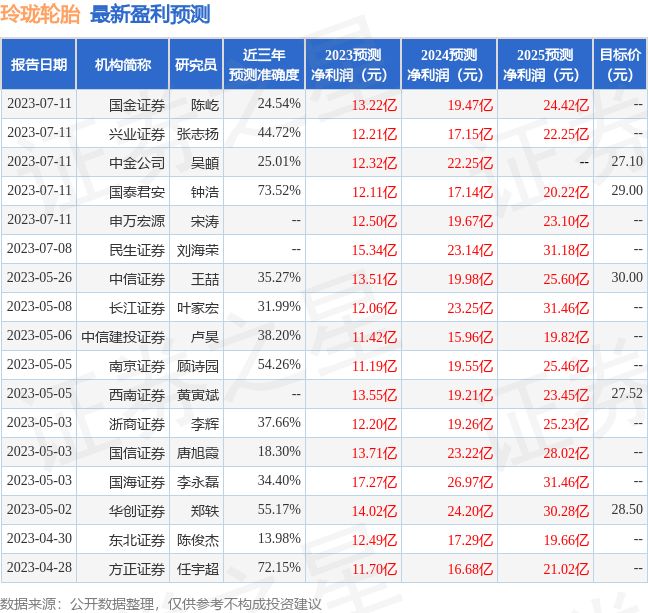The height and width of the screenshot is (613, 648).
Task: Click analyst name 王喆
Action: pyautogui.click(x=205, y=279)
